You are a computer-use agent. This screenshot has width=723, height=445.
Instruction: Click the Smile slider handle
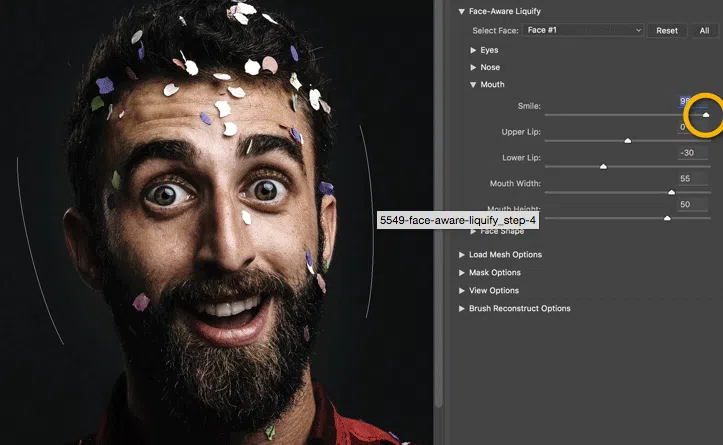click(706, 114)
